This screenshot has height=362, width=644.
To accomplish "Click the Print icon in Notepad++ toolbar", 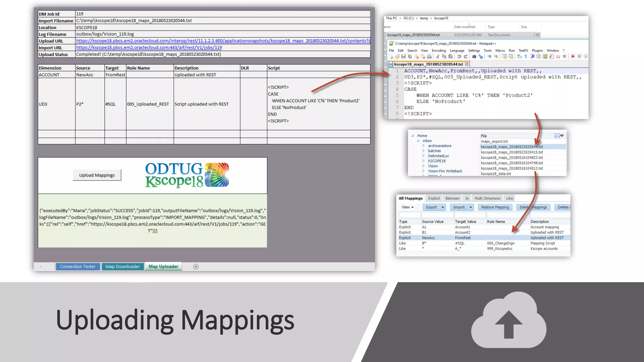I will [429, 57].
